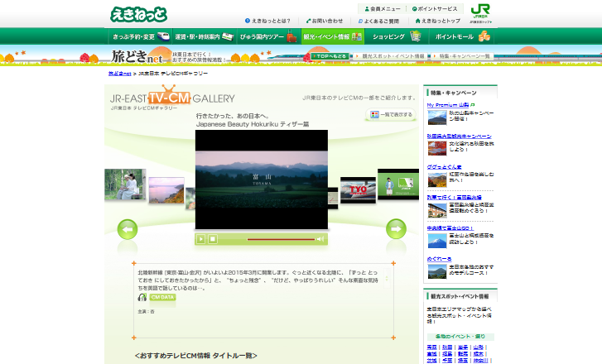602x364 pixels.
Task: Play the video with play button
Action: (200, 239)
